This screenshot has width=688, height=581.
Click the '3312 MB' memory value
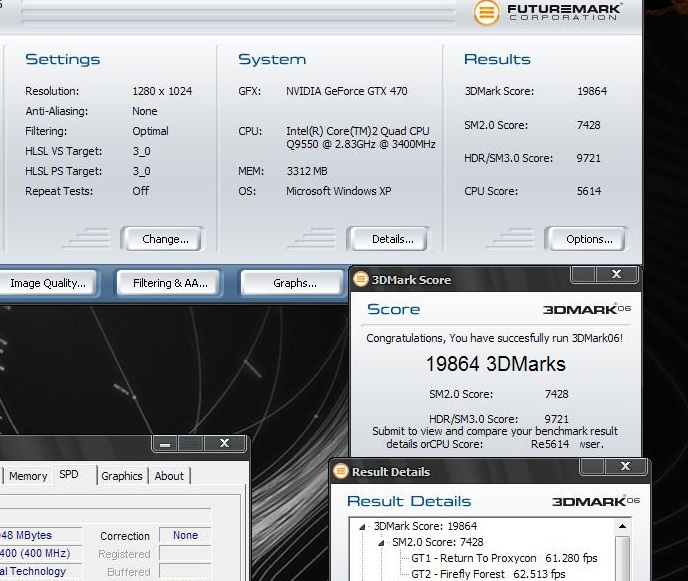pyautogui.click(x=307, y=171)
